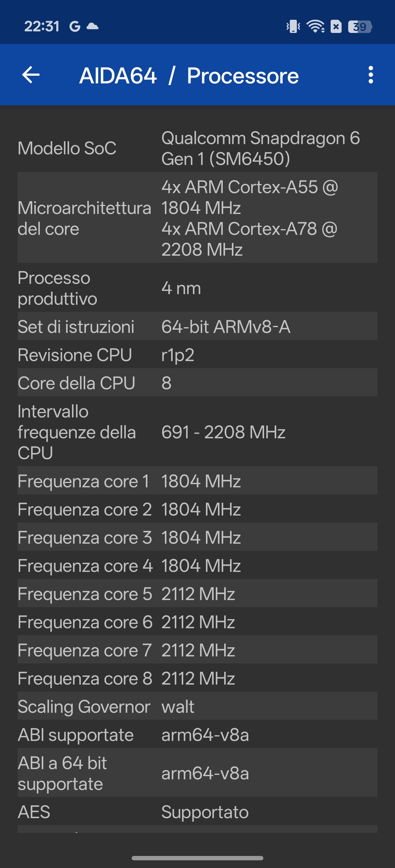This screenshot has width=395, height=868.
Task: Select the Modello SoC row
Action: coord(197,148)
